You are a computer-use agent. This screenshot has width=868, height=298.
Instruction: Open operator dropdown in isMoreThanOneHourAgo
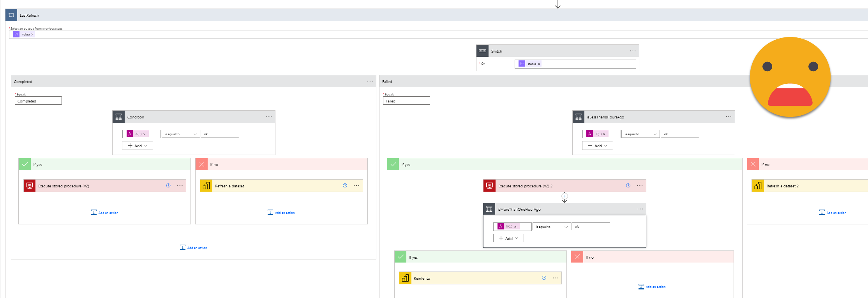[x=551, y=227]
